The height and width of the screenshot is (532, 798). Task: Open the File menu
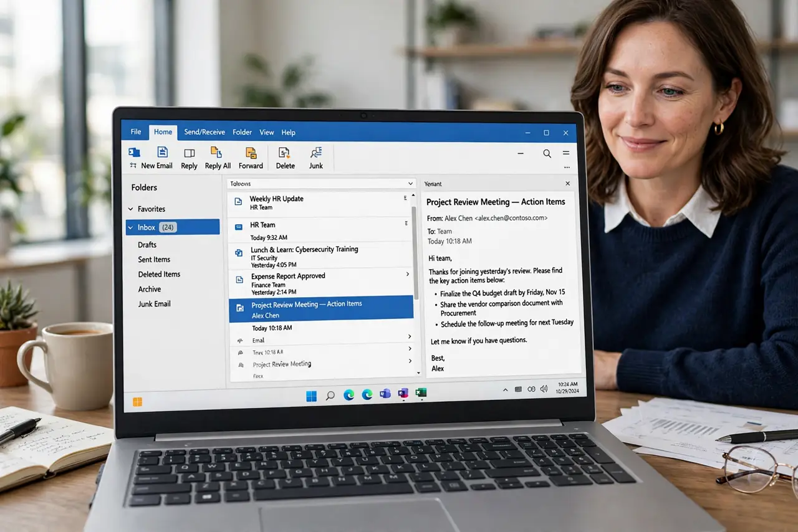[135, 132]
